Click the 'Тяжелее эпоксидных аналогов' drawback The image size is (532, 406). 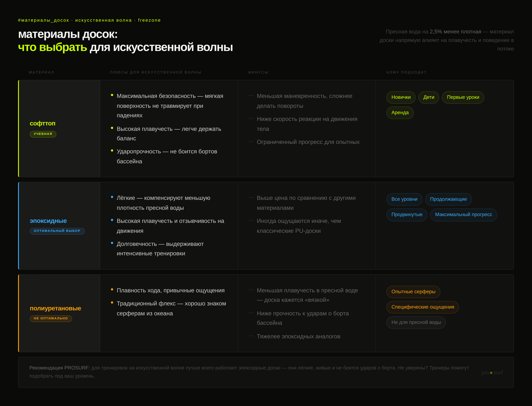click(298, 336)
